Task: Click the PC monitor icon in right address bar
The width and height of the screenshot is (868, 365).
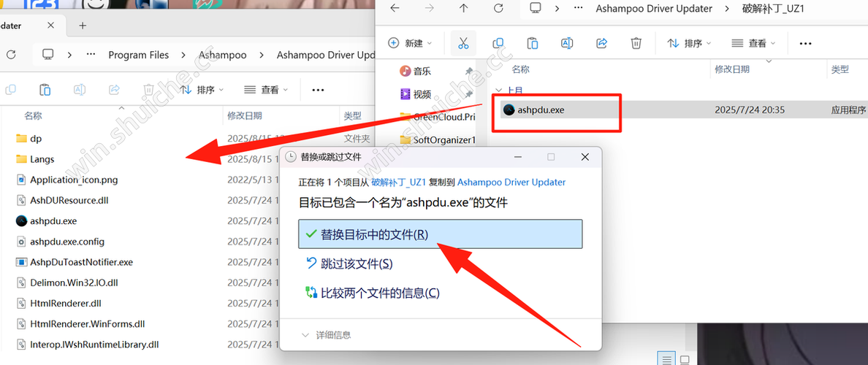Action: 535,8
